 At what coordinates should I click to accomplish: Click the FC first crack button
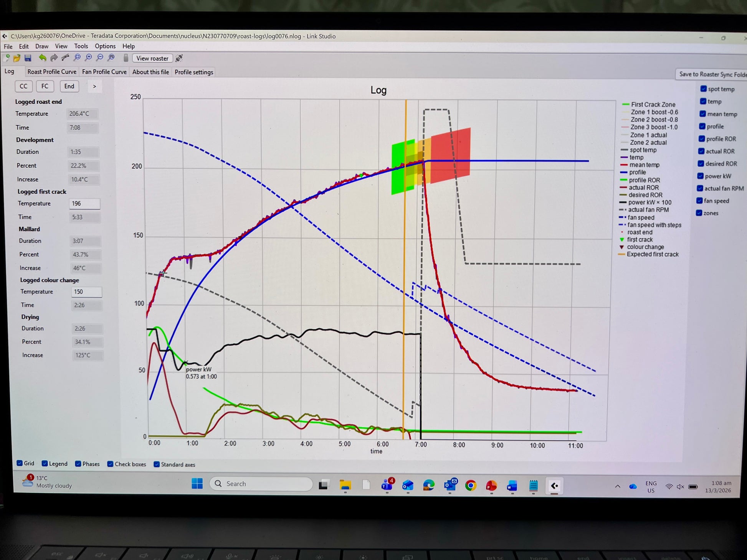click(x=45, y=86)
